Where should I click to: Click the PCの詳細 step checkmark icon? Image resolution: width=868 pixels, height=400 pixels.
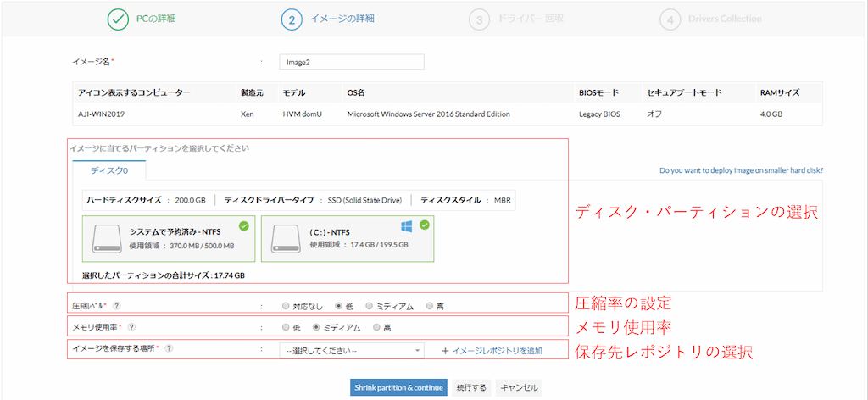click(x=117, y=19)
